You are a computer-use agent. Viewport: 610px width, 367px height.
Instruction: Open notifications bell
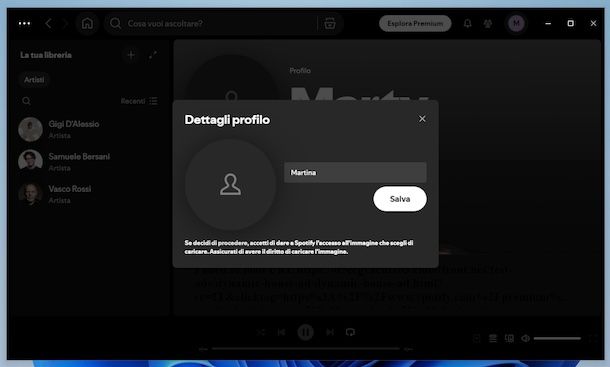pos(468,23)
